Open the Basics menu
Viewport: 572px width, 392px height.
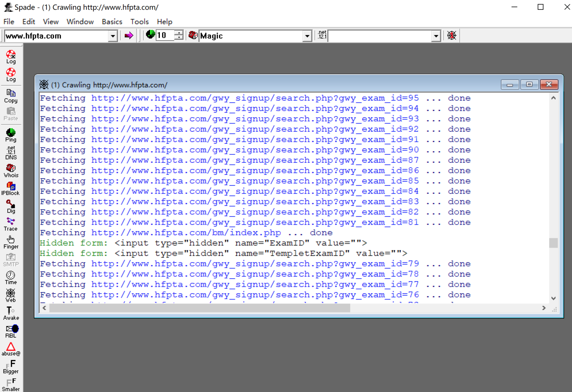(112, 22)
